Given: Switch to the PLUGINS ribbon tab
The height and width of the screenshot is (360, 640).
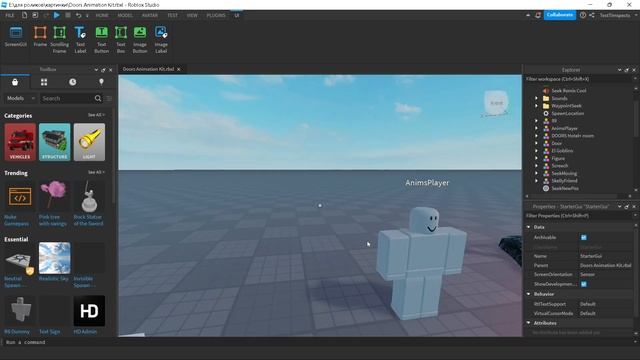Looking at the screenshot, I should click(216, 15).
